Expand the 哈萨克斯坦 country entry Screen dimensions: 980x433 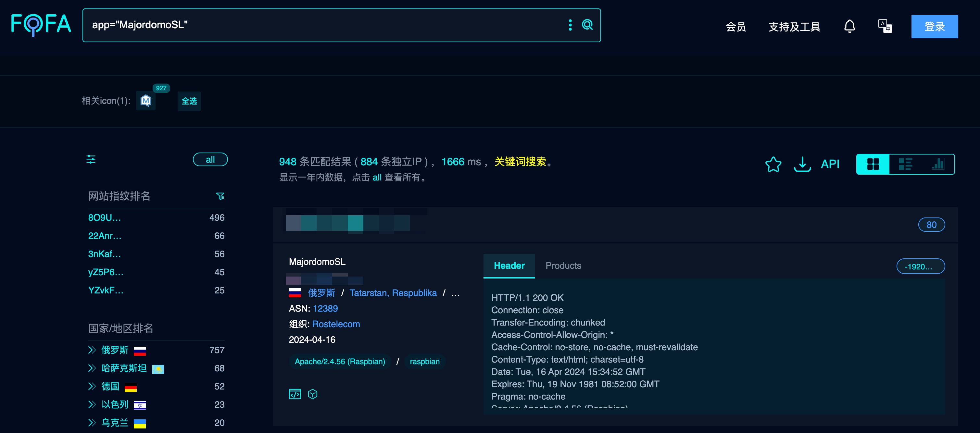pyautogui.click(x=92, y=368)
